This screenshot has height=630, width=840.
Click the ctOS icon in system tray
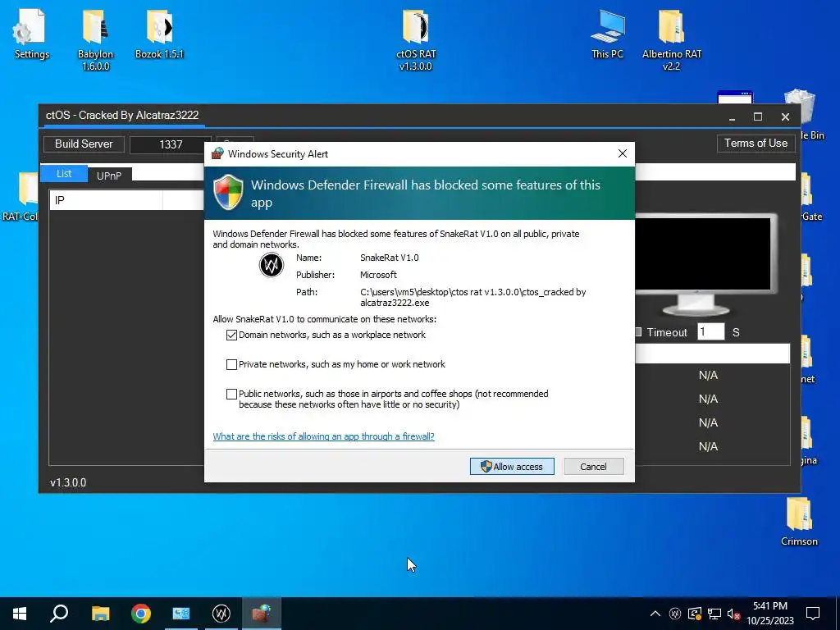coord(675,614)
